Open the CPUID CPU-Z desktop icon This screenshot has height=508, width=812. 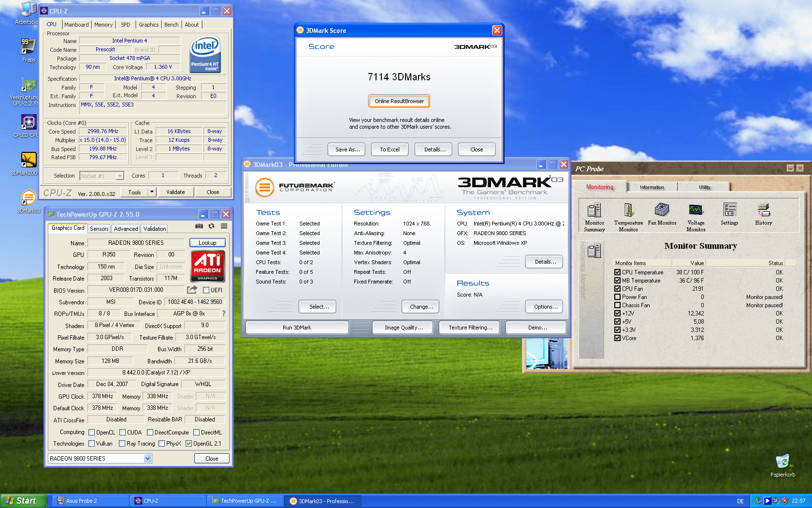[28, 122]
